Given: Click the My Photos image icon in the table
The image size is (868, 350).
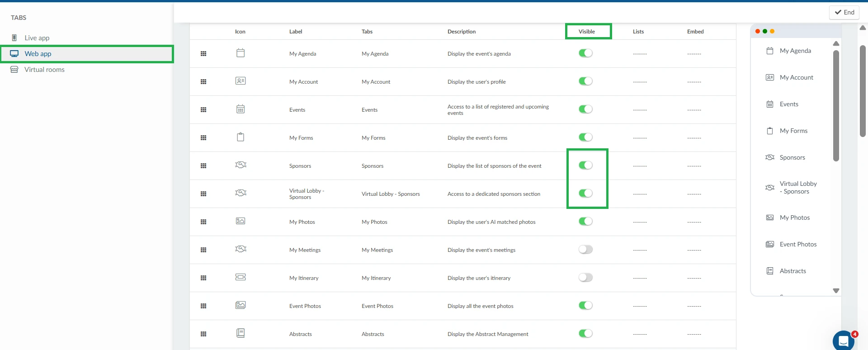Looking at the screenshot, I should 241,221.
